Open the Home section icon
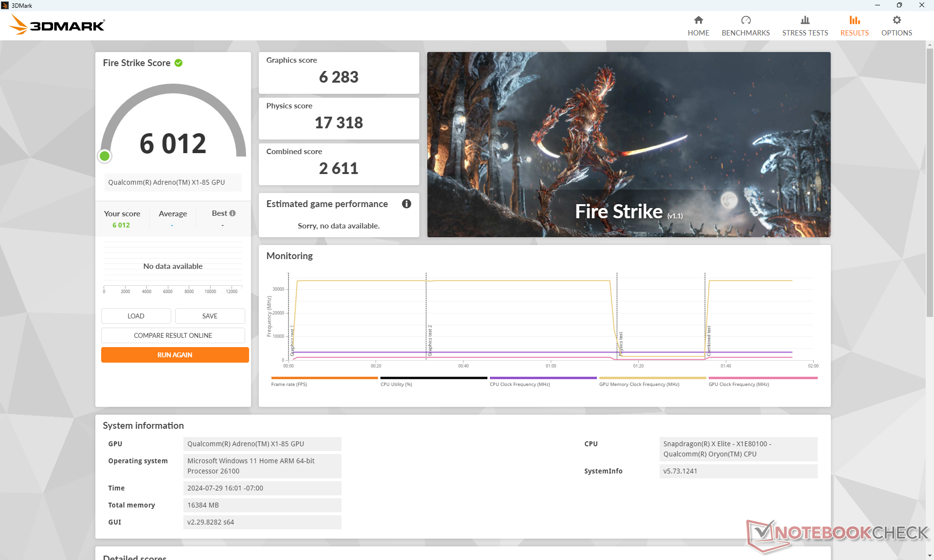This screenshot has height=560, width=934. [x=698, y=20]
